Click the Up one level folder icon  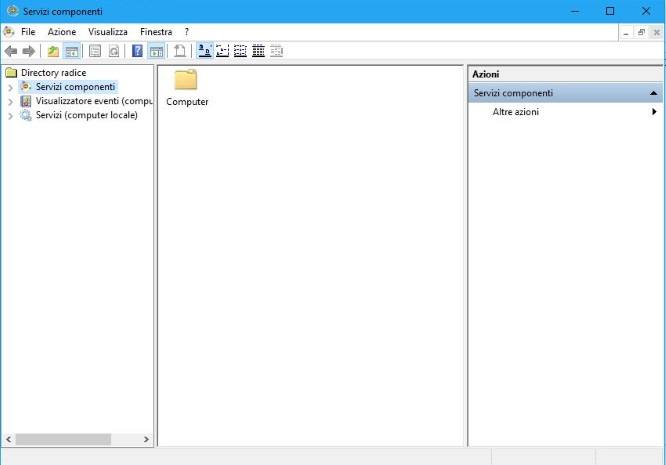(53, 51)
